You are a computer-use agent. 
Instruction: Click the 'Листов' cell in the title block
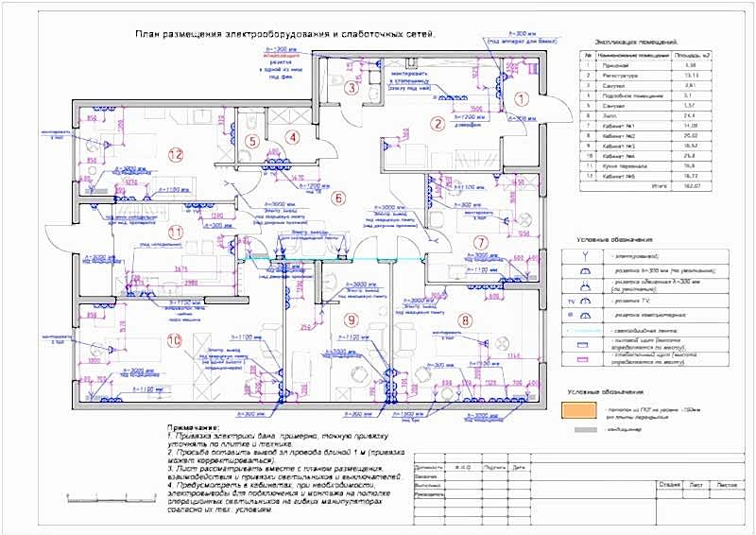(x=727, y=483)
